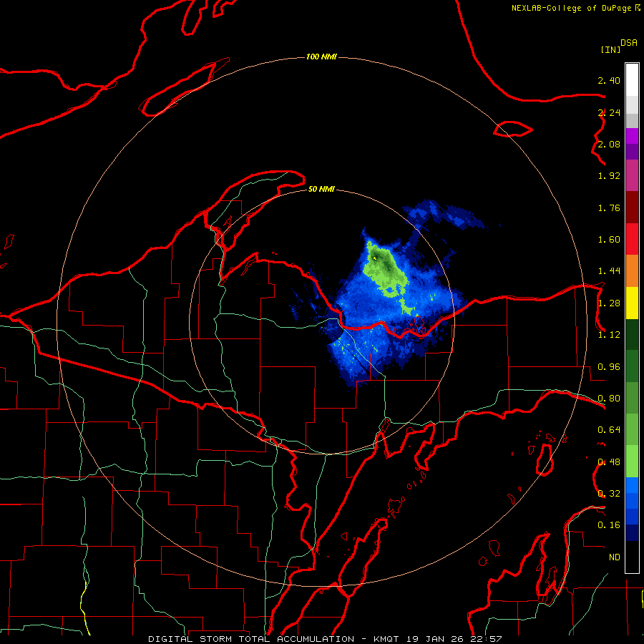Select the 50 NMI range ring label

point(321,189)
